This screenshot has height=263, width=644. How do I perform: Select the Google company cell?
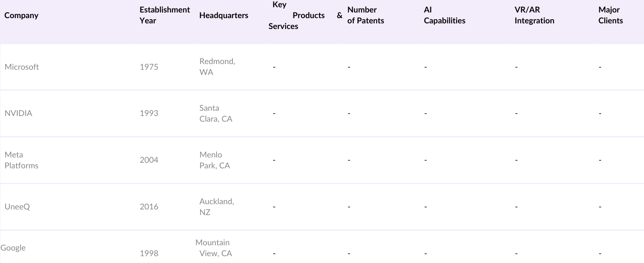13,248
